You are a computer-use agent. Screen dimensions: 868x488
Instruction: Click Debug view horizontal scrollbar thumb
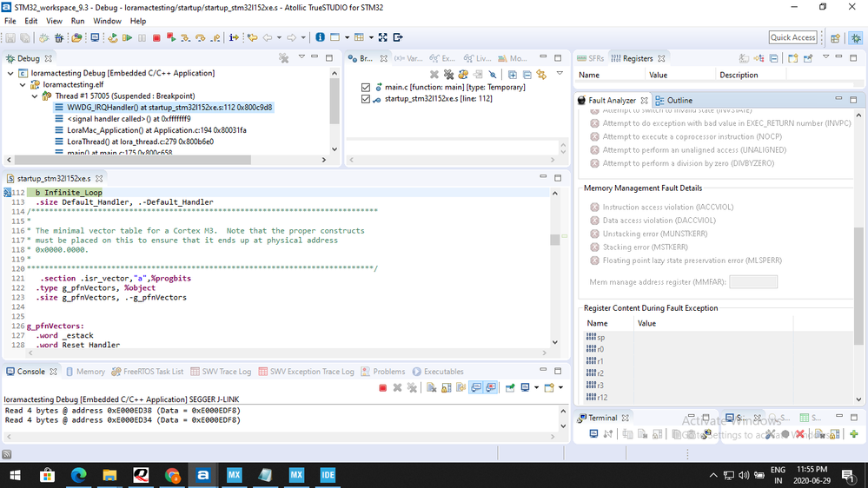point(133,160)
